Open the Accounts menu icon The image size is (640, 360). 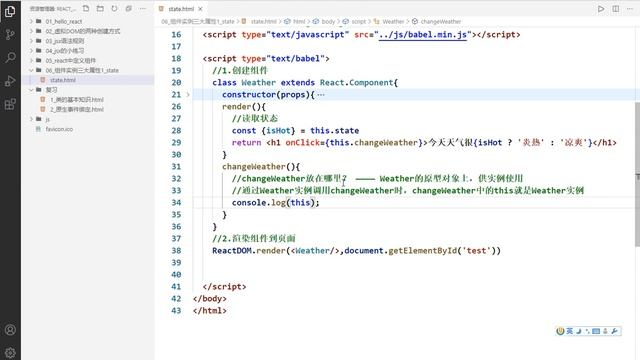10,330
